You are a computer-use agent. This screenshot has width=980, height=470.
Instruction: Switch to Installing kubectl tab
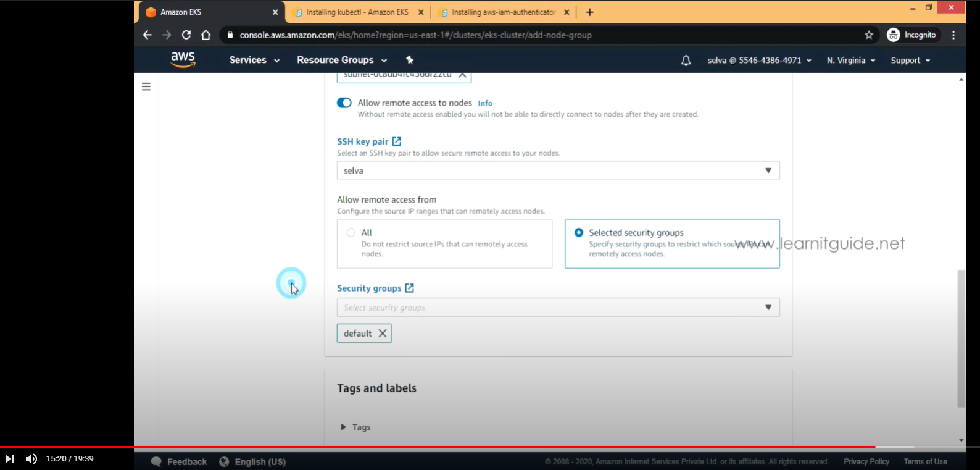pos(357,12)
